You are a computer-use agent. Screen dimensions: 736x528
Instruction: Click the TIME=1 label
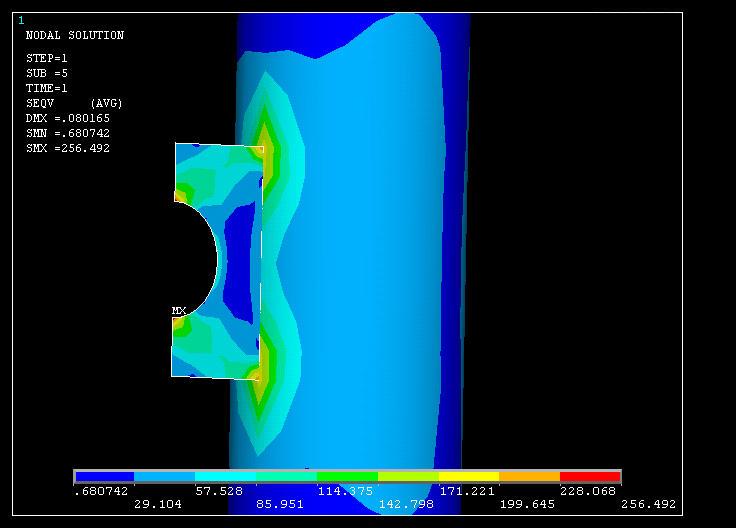46,88
